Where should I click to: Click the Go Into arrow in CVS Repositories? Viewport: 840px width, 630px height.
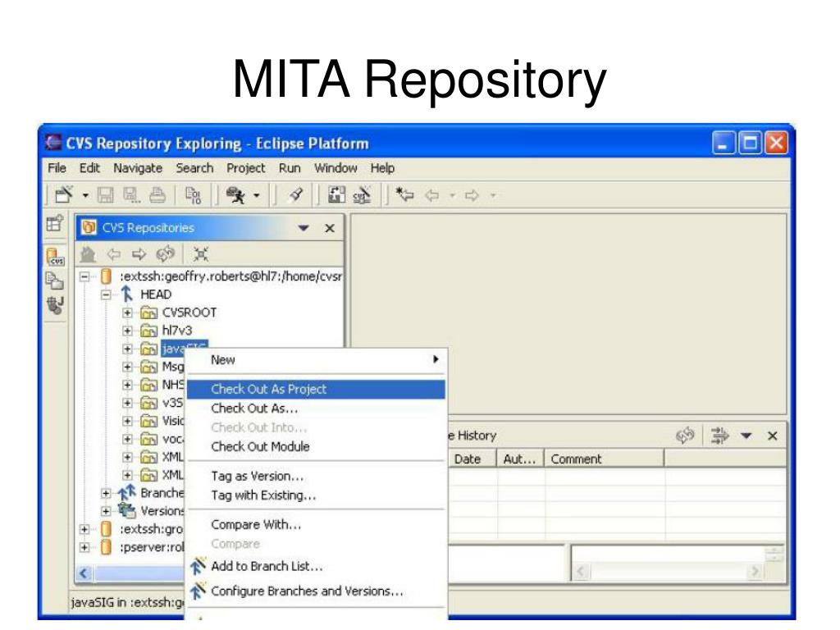click(139, 254)
